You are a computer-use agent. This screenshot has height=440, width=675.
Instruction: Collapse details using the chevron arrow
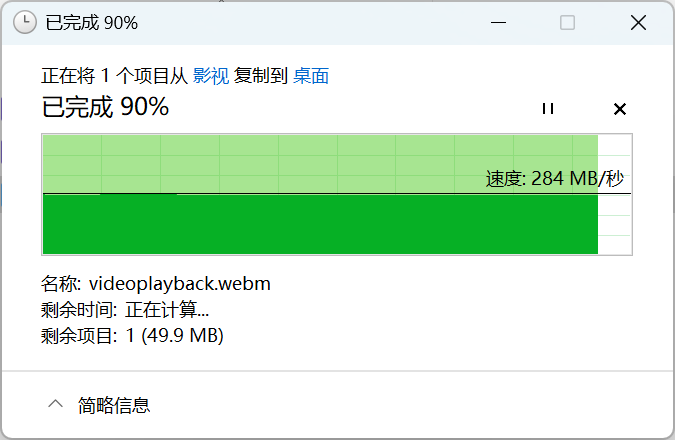(x=56, y=404)
